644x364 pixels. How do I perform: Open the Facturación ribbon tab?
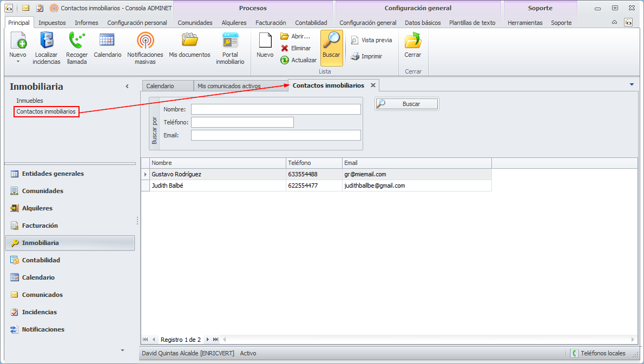tap(271, 23)
